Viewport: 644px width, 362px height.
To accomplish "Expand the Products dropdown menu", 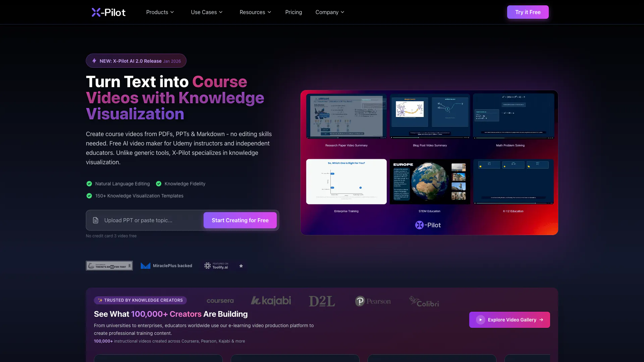I will pyautogui.click(x=160, y=12).
